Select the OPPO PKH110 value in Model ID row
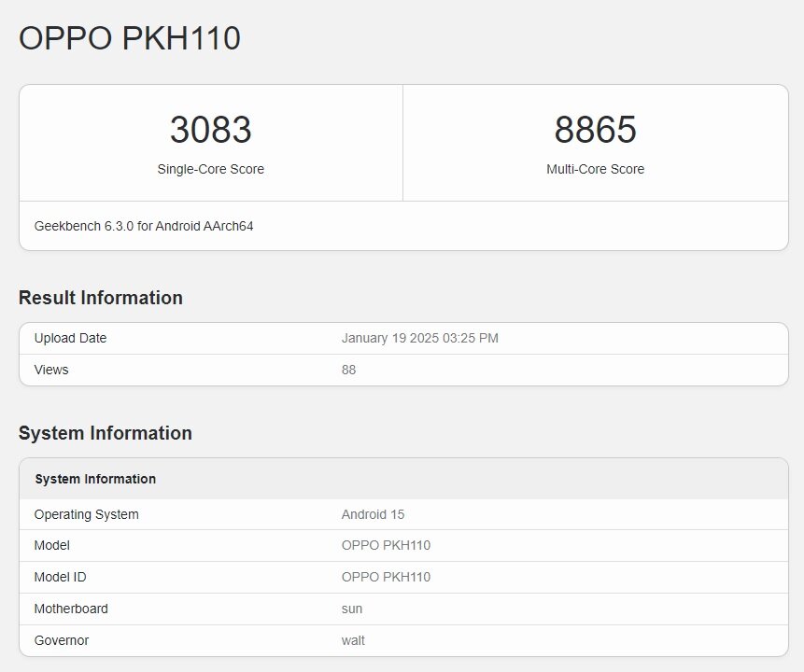 point(386,577)
